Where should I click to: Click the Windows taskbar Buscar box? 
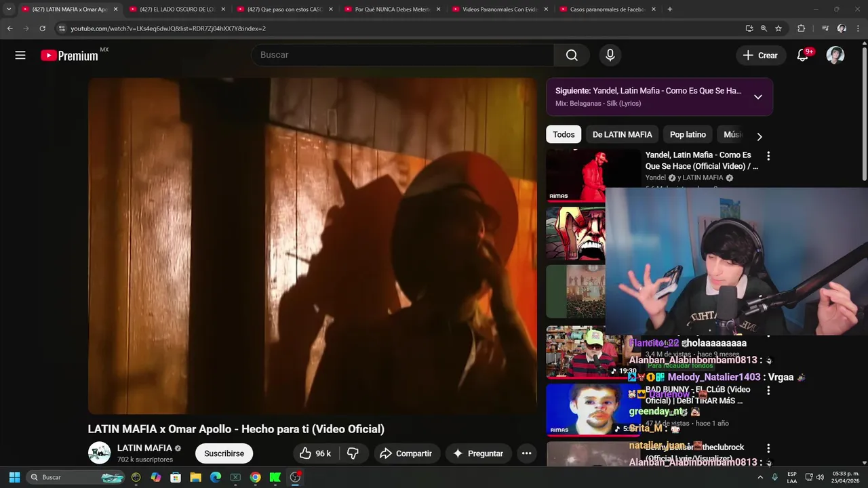[76, 477]
